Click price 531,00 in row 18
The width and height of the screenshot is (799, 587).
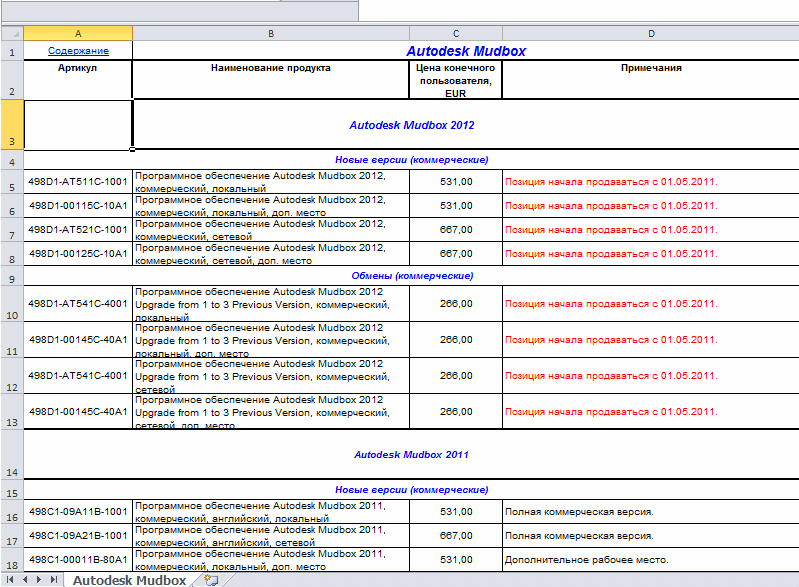(x=456, y=559)
